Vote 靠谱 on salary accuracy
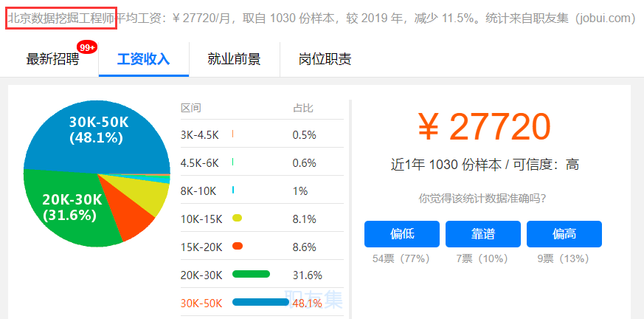 (483, 234)
